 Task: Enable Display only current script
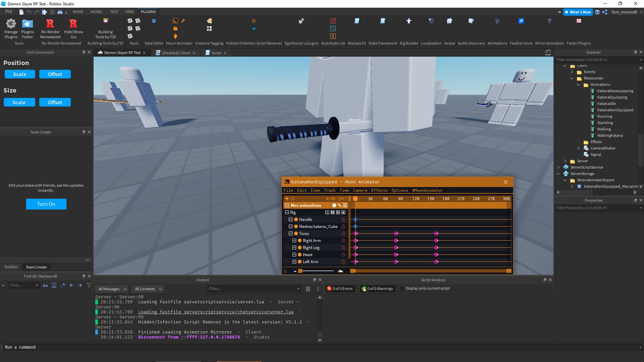(x=402, y=288)
